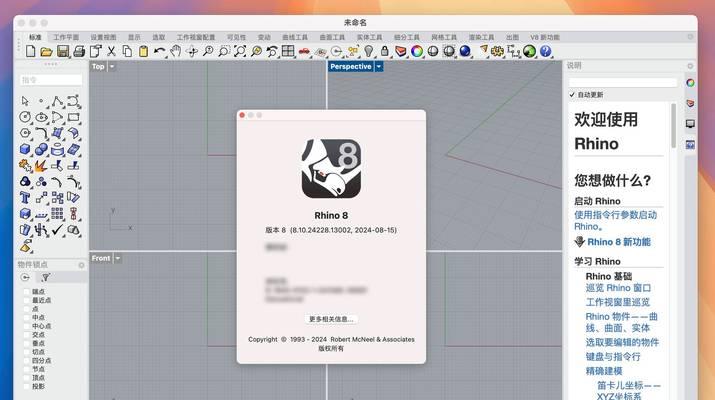Open the 精确建模 link
Screen dimensions: 715x400
604,371
